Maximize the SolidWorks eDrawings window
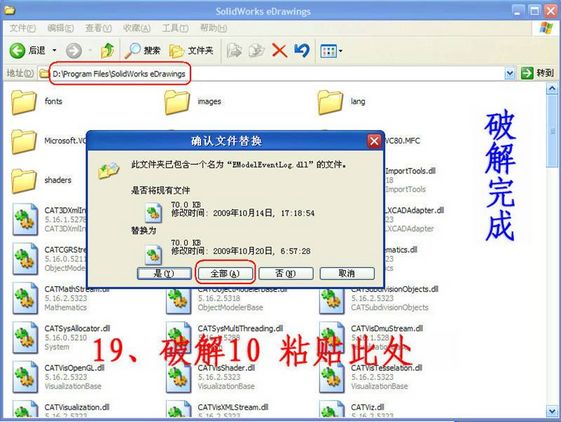 pos(535,11)
